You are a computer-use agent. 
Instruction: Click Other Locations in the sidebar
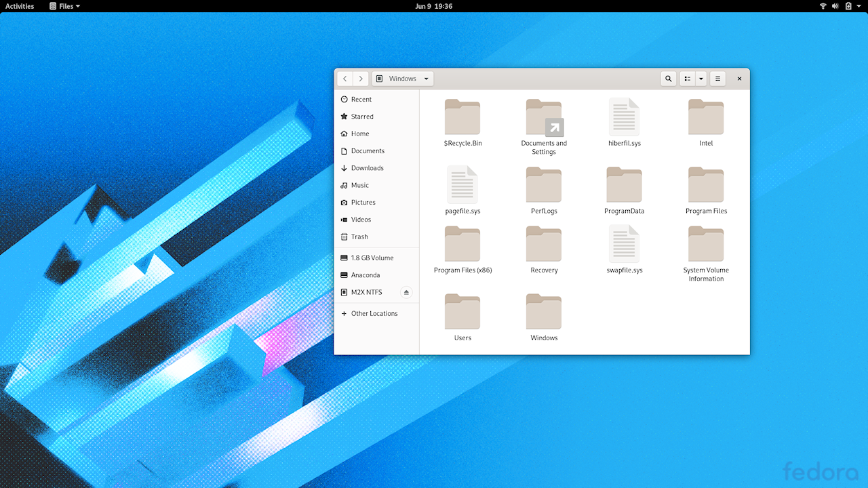tap(377, 314)
